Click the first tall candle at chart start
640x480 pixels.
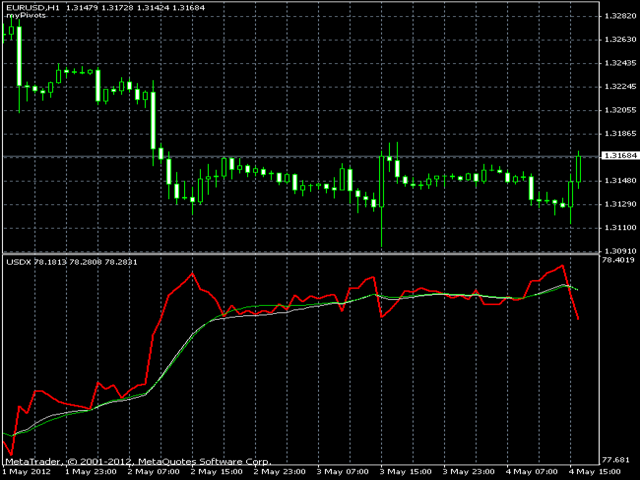click(19, 55)
